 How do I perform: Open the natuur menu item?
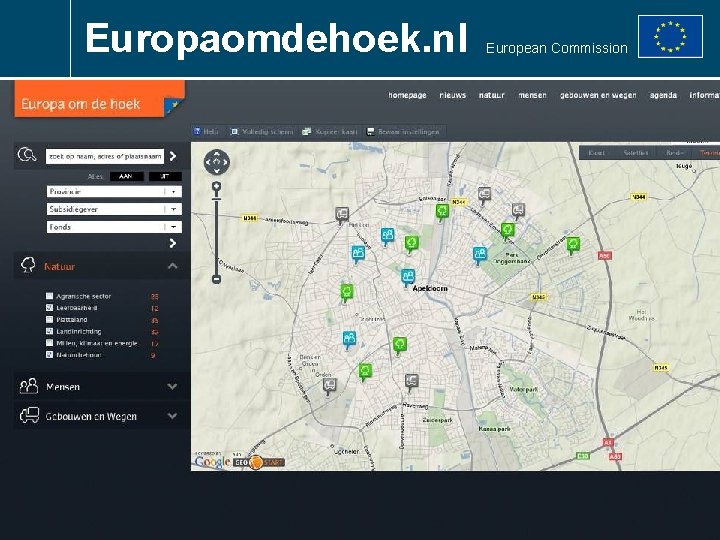click(x=491, y=95)
